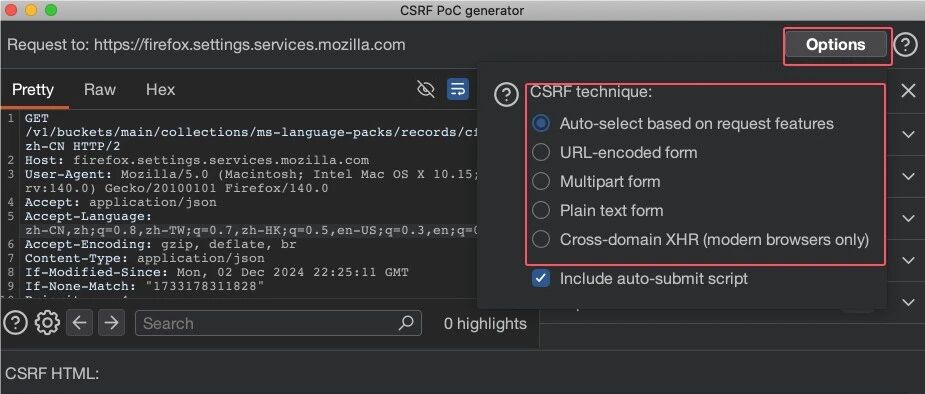Screen dimensions: 925x394
Task: Go to previous search match arrow
Action: [80, 323]
